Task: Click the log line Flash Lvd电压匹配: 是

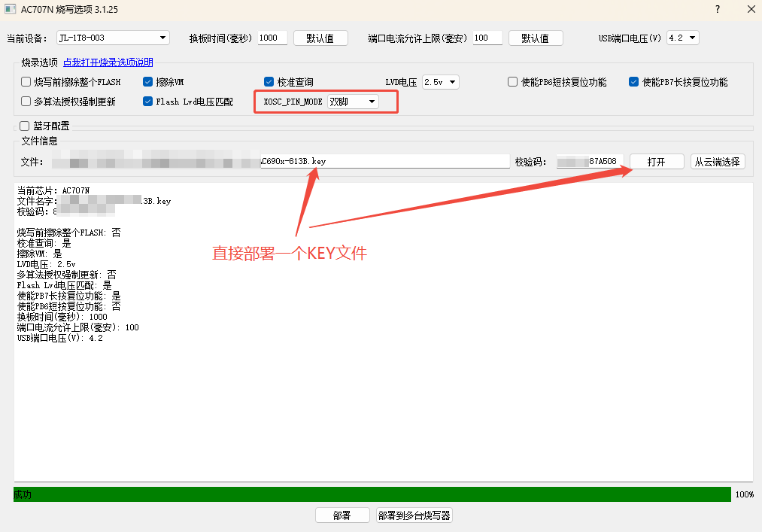Action: coord(64,285)
